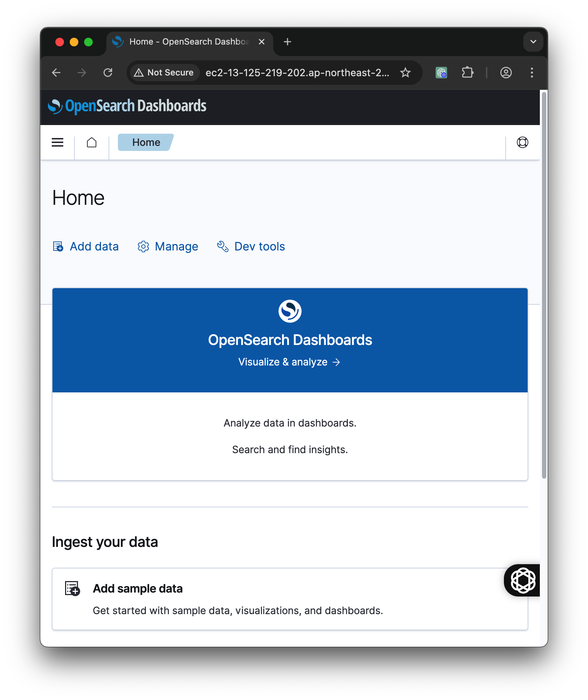Open the hamburger navigation menu
Viewport: 588px width, 700px height.
[x=58, y=142]
